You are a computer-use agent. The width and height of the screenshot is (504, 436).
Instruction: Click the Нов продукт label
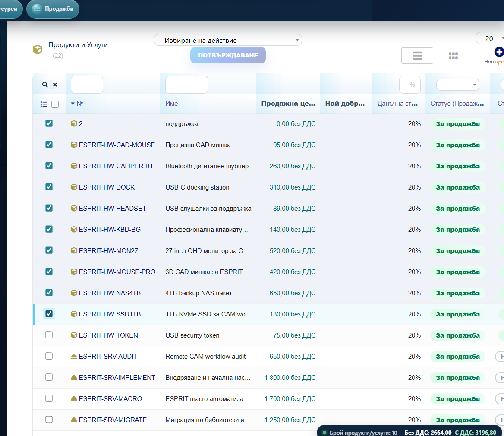tap(494, 62)
